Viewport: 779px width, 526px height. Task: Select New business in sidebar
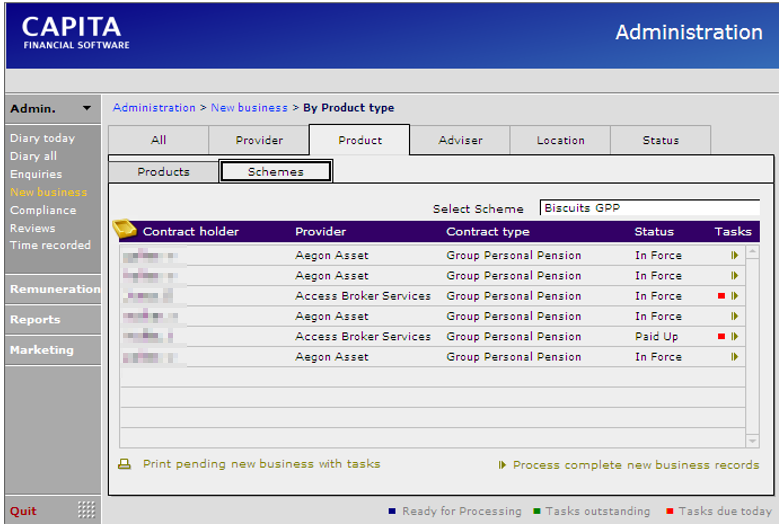[48, 192]
